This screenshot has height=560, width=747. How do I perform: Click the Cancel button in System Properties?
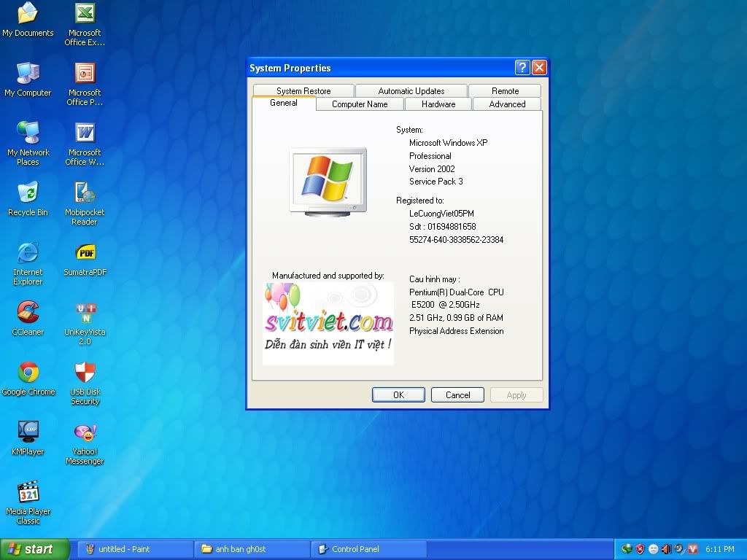(x=457, y=394)
